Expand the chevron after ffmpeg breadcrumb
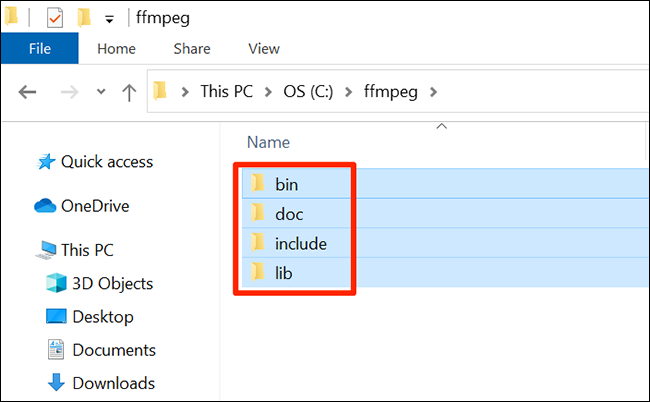This screenshot has width=650, height=402. pos(432,91)
